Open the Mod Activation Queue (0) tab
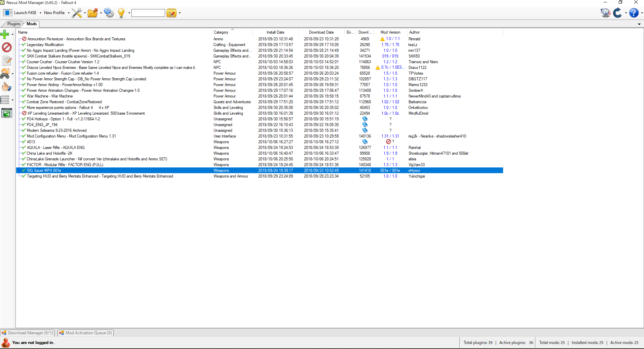Screen dimensions: 644x349 86,333
